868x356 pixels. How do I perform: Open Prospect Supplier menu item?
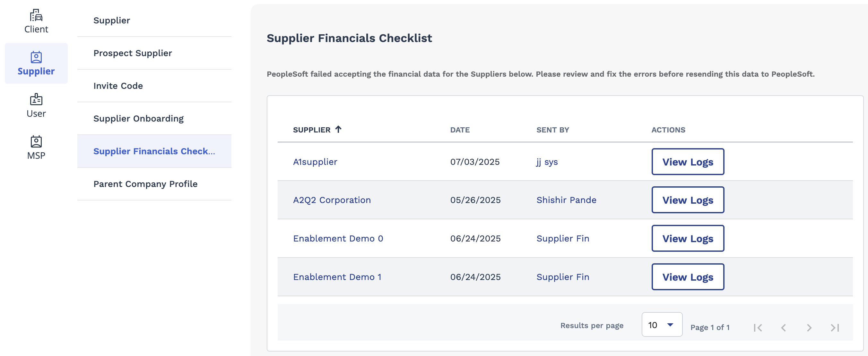point(154,53)
